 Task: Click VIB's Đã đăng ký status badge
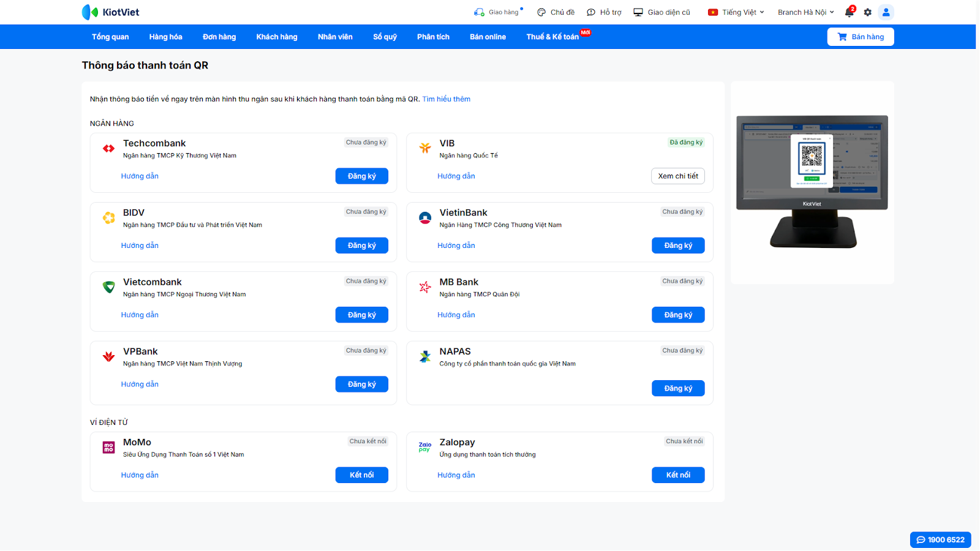(x=686, y=142)
